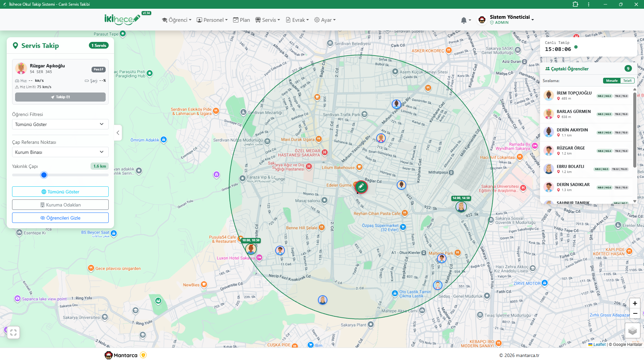
Task: Open the notifications bell icon
Action: (x=464, y=20)
